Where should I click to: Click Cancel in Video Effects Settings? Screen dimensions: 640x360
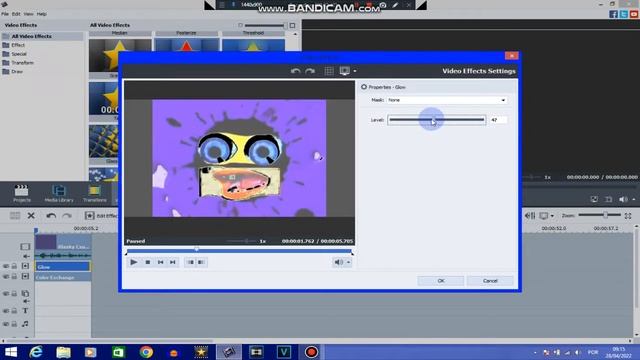coord(490,281)
